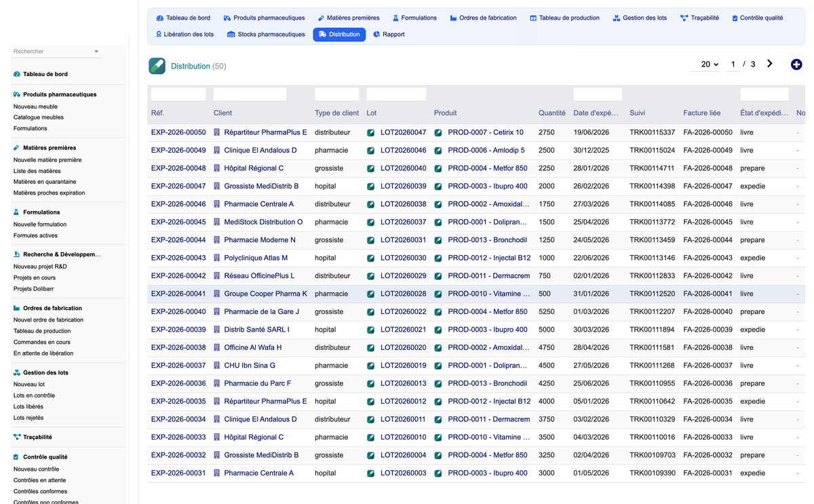Open the Libération des lots tab
814x504 pixels.
(185, 34)
